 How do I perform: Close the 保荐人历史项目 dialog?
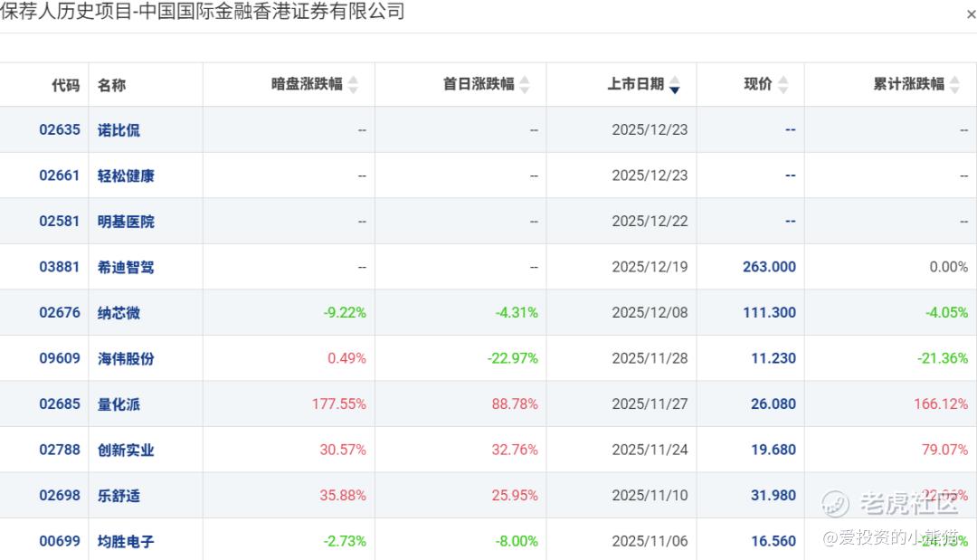pos(971,14)
